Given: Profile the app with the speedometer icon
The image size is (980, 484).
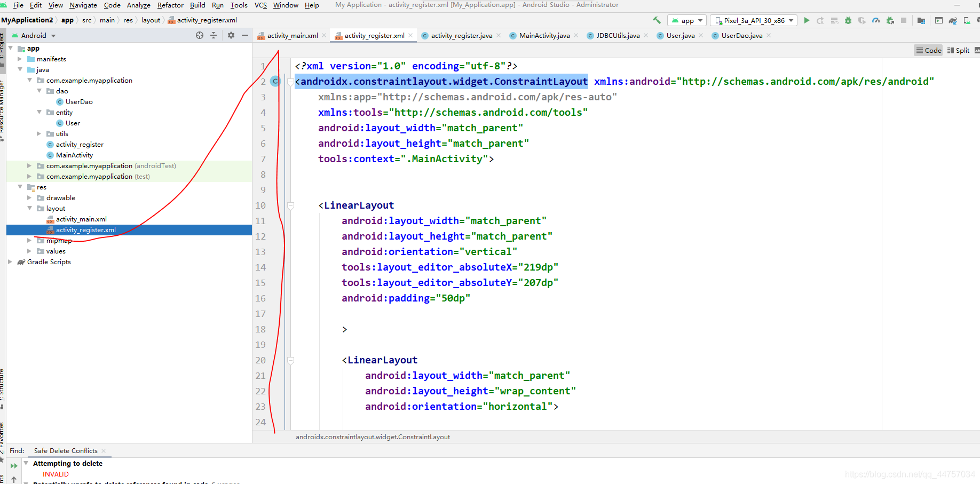Looking at the screenshot, I should [876, 20].
